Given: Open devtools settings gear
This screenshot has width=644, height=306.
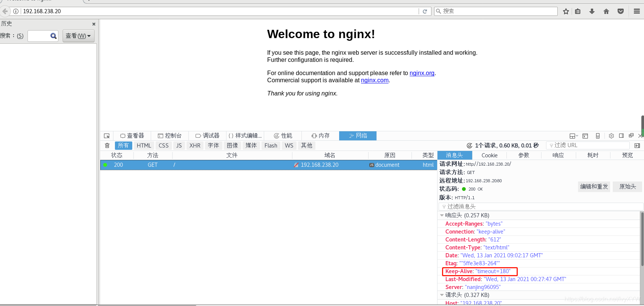Looking at the screenshot, I should tap(611, 136).
